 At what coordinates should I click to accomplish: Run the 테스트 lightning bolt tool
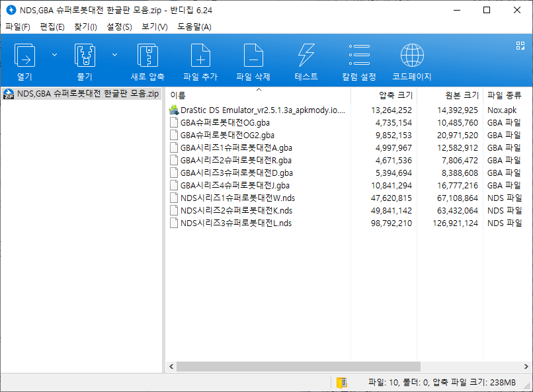(x=306, y=56)
